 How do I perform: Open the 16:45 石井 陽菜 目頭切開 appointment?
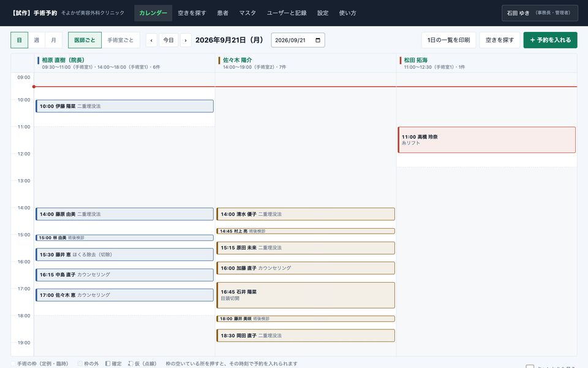coord(306,295)
